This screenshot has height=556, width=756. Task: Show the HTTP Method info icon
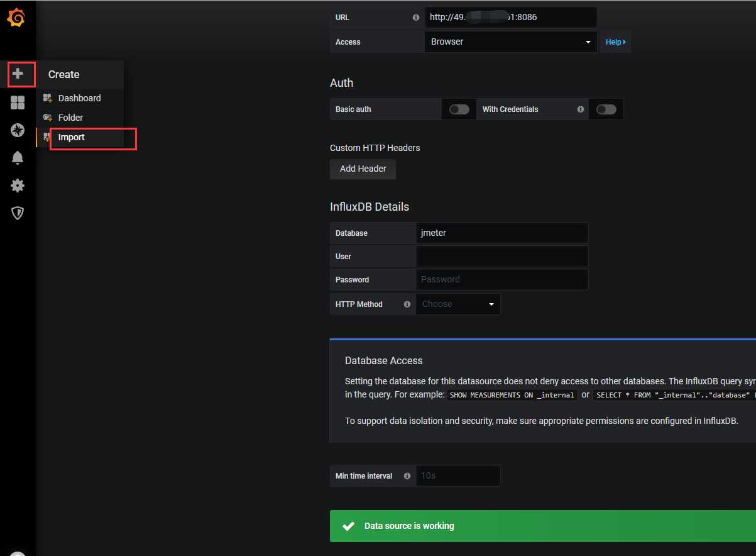point(407,304)
